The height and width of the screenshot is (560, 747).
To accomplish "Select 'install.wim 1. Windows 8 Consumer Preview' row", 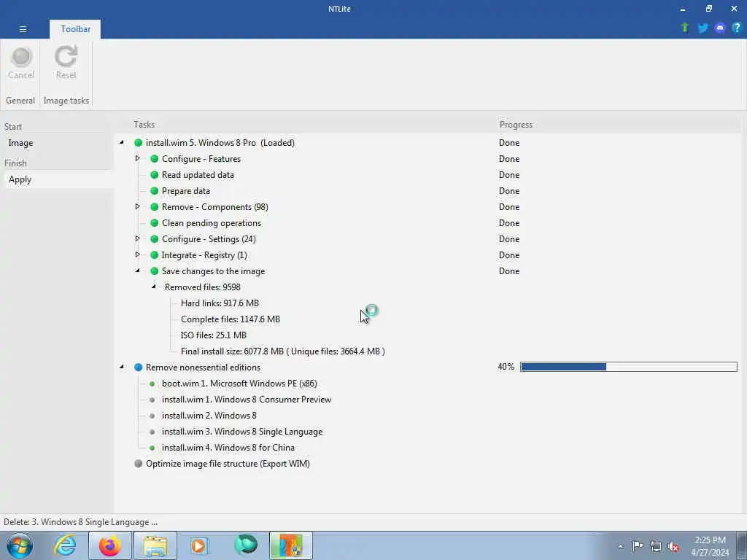I will 247,400.
